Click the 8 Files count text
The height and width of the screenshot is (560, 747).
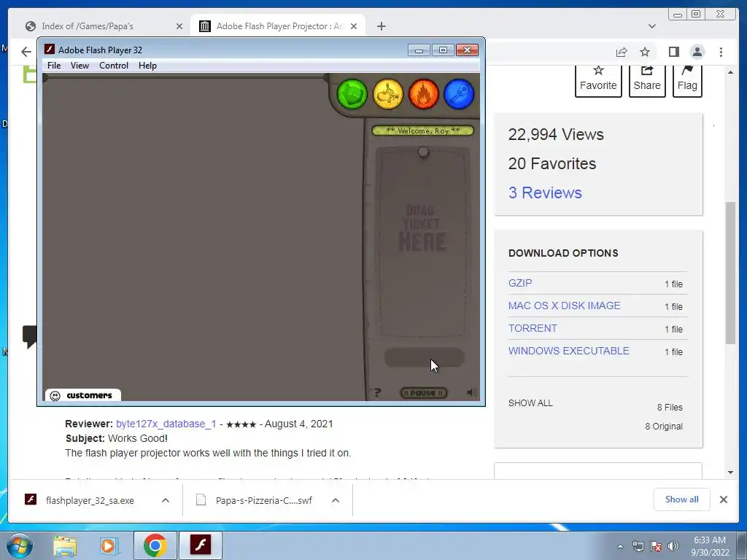pyautogui.click(x=670, y=407)
